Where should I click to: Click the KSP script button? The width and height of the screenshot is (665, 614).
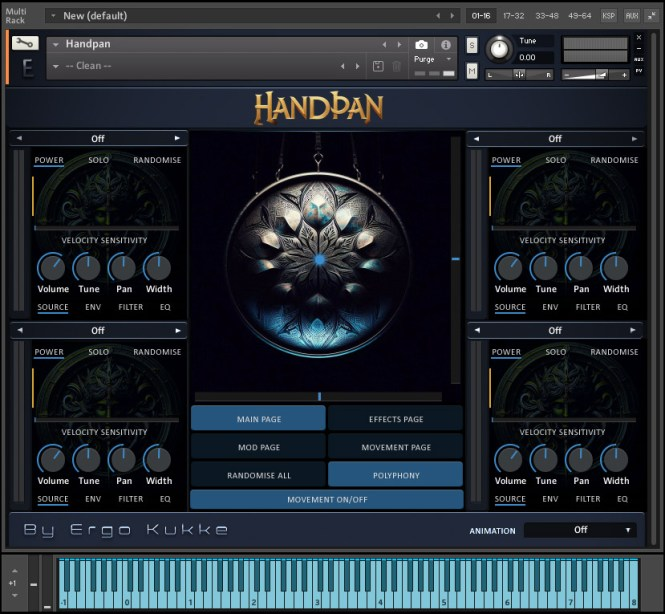[609, 16]
